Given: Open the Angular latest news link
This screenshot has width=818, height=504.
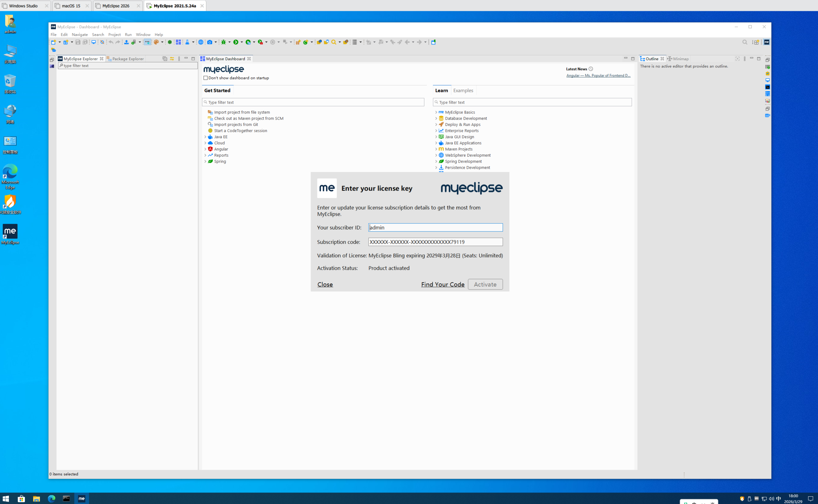Looking at the screenshot, I should point(598,76).
